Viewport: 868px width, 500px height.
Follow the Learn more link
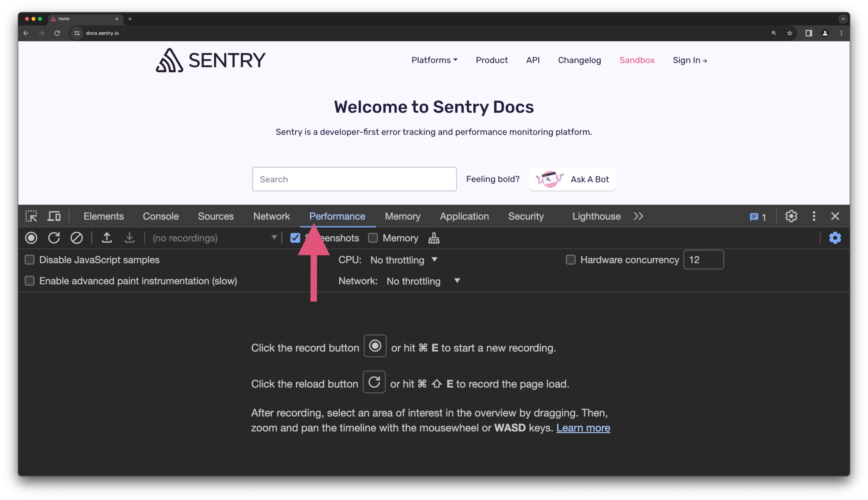(x=583, y=428)
